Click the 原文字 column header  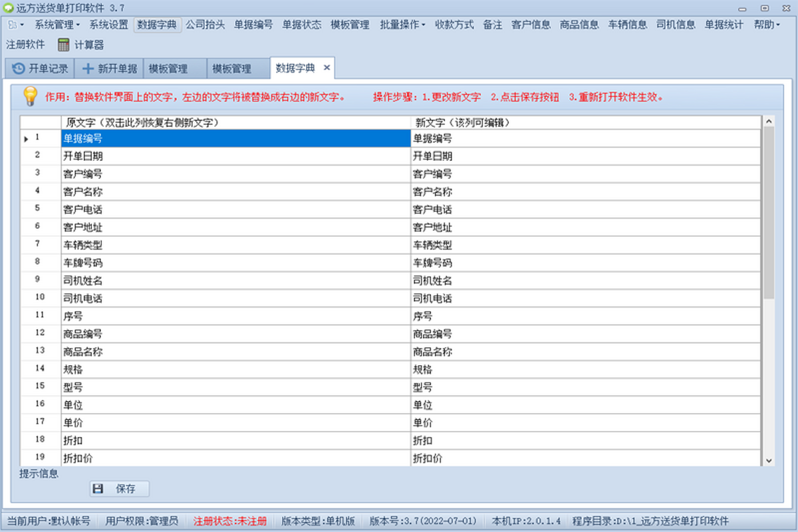(x=236, y=122)
